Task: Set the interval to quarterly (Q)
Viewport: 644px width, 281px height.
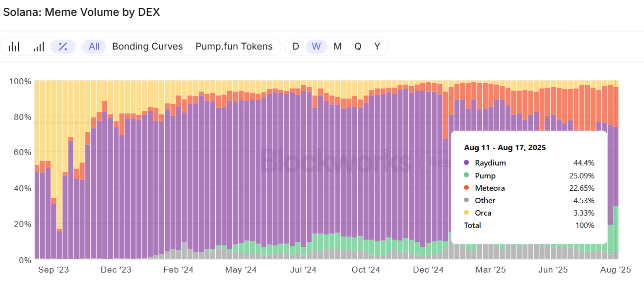Action: [x=358, y=47]
